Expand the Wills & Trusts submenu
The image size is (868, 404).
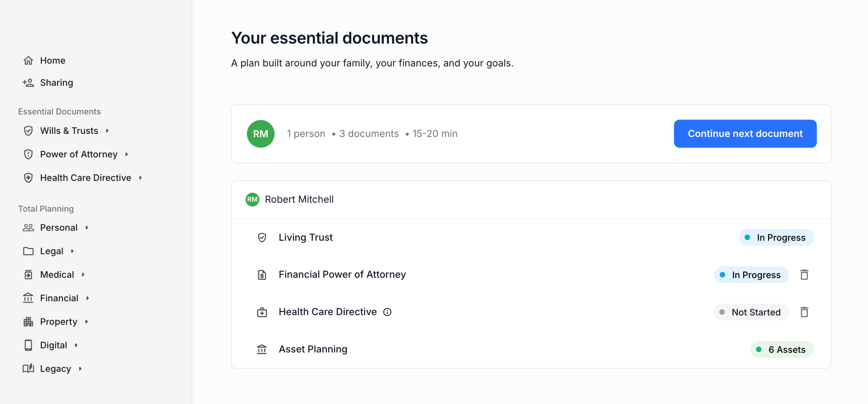tap(108, 131)
